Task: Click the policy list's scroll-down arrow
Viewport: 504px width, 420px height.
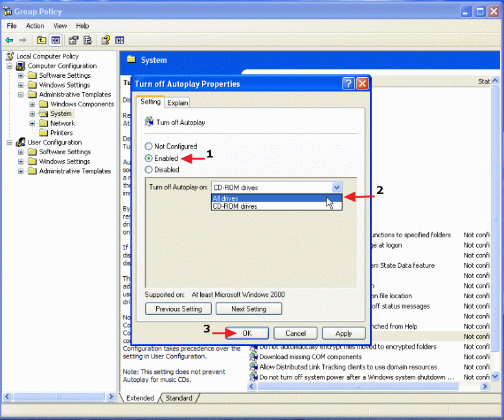Action: (x=495, y=376)
